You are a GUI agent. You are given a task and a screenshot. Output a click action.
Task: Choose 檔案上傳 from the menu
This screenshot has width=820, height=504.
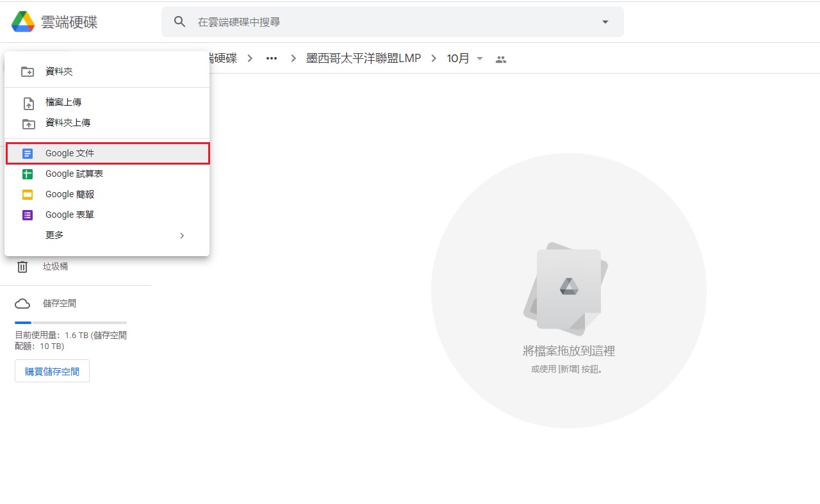(63, 102)
